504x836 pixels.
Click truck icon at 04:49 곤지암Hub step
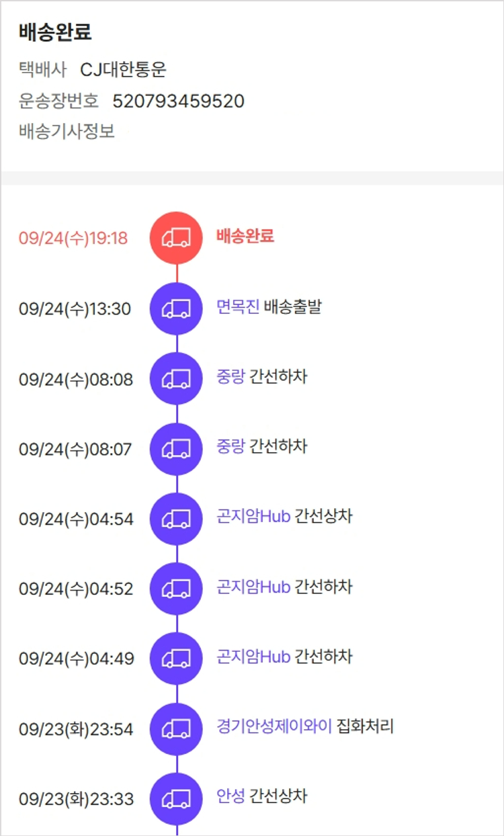(x=176, y=658)
